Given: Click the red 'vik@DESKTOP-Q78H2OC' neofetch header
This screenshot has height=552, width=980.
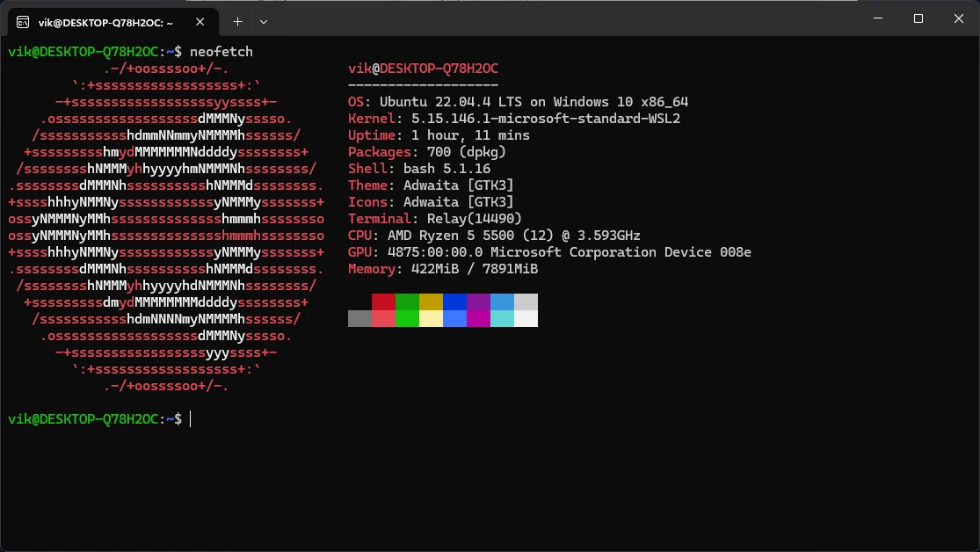Looking at the screenshot, I should (x=423, y=69).
